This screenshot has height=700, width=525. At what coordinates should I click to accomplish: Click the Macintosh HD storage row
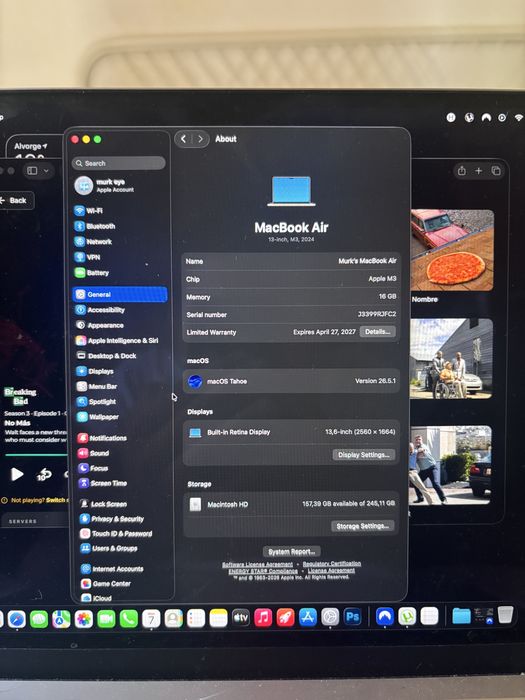291,504
